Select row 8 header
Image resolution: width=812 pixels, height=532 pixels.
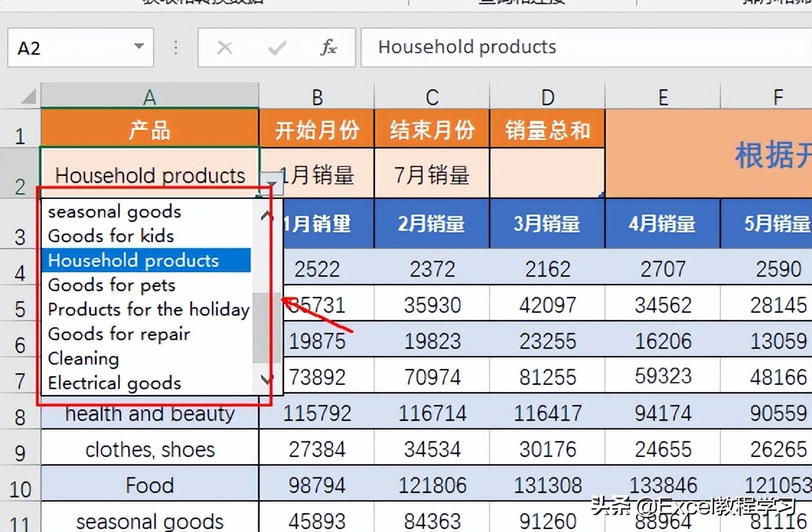(20, 411)
